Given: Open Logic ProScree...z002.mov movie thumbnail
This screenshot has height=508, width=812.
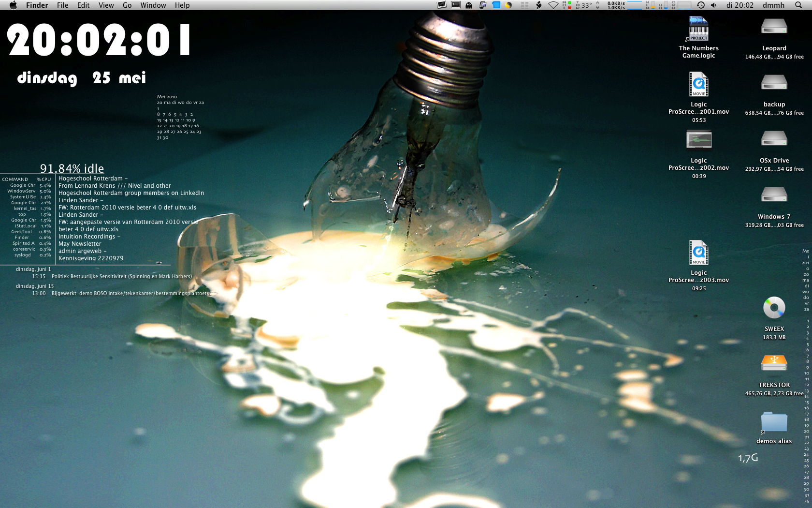Looking at the screenshot, I should [698, 140].
